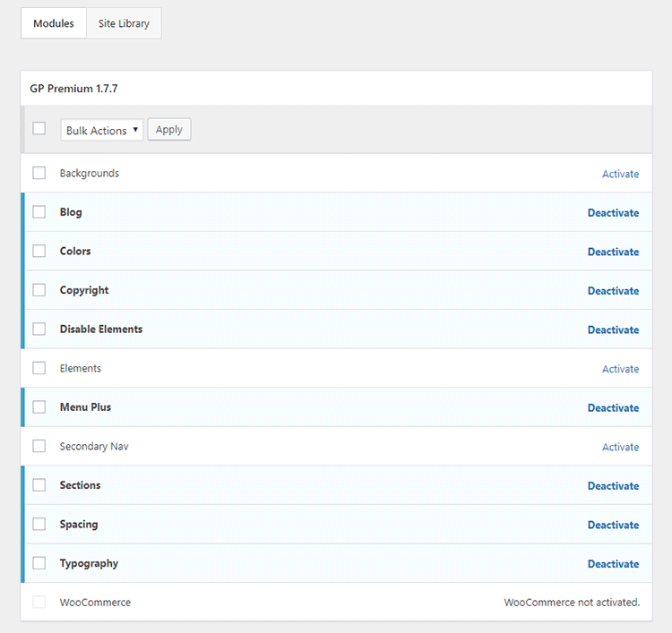Activate the Elements module

pyautogui.click(x=620, y=369)
